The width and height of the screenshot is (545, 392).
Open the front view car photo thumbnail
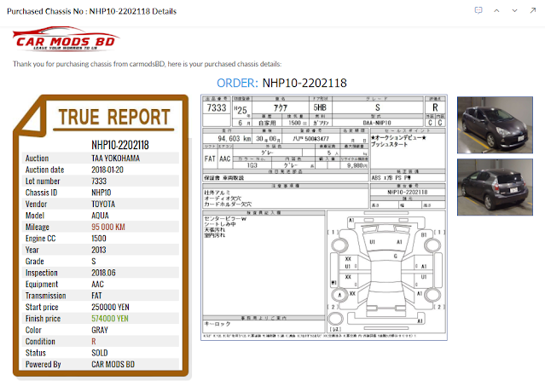pos(495,125)
